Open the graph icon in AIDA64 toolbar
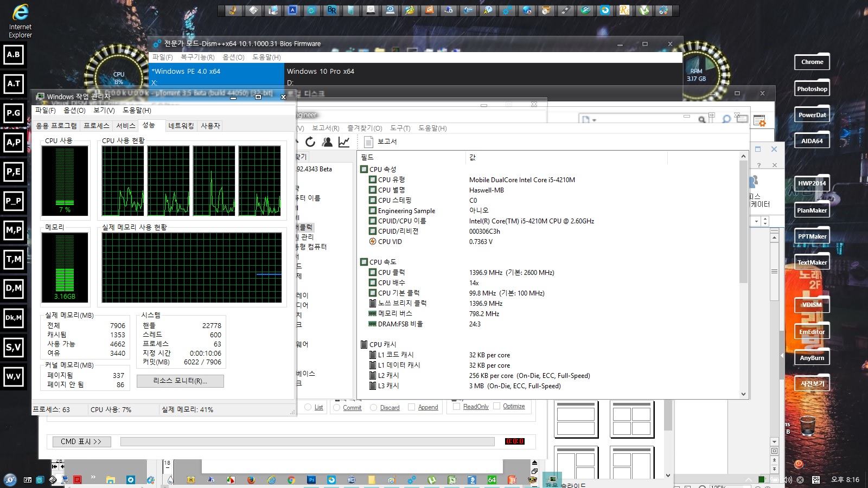Viewport: 868px width, 488px height. [344, 142]
